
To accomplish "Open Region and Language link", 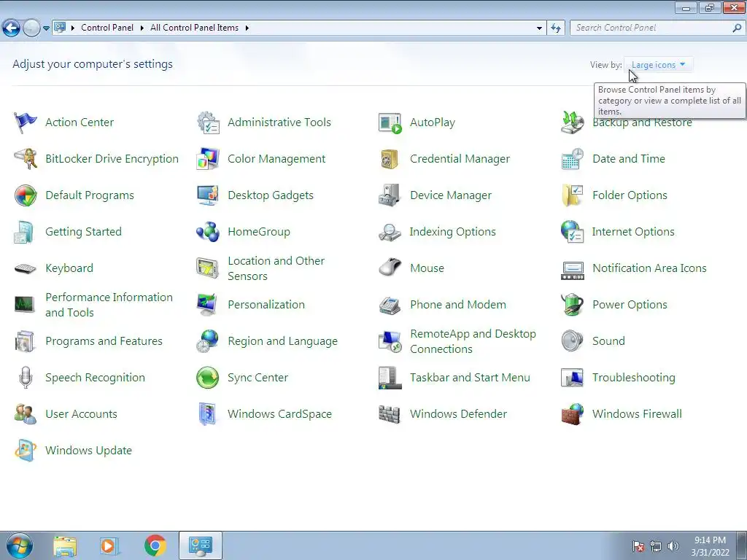I will coord(282,341).
